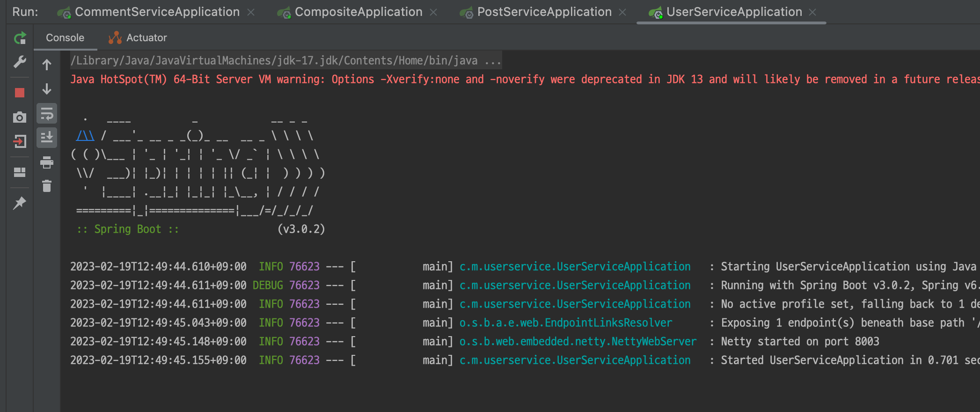Stop the running application with red square
Screen dimensions: 980x412
click(20, 93)
